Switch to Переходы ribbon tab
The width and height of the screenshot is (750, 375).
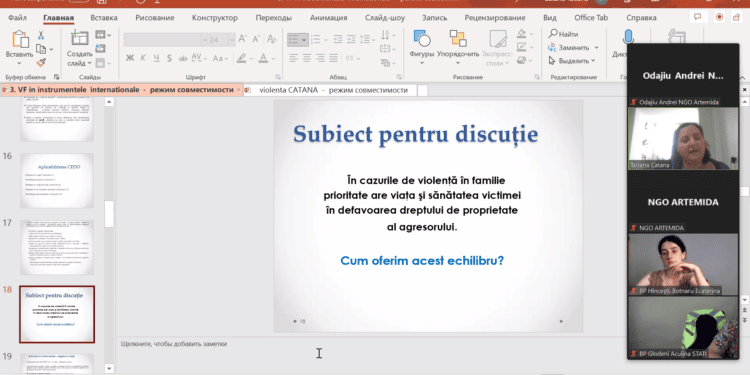[274, 18]
